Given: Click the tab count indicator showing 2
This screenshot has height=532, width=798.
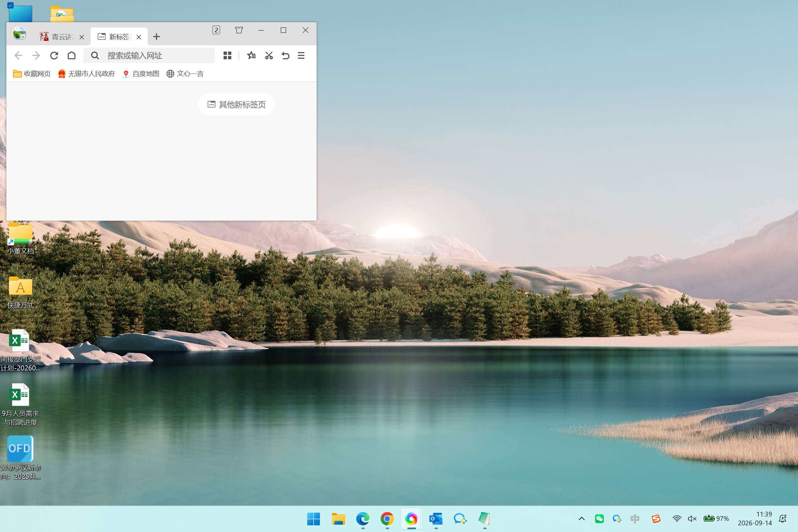Looking at the screenshot, I should pyautogui.click(x=216, y=30).
